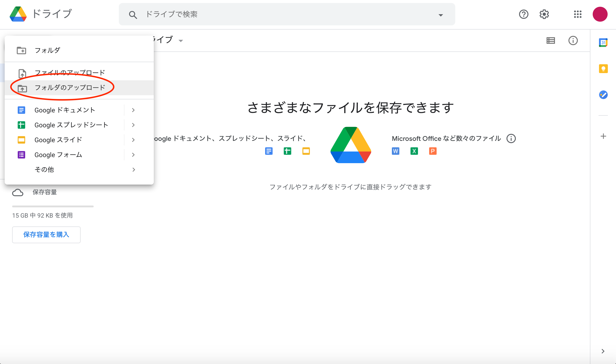Click the search magnifier icon
The image size is (616, 364).
click(133, 15)
